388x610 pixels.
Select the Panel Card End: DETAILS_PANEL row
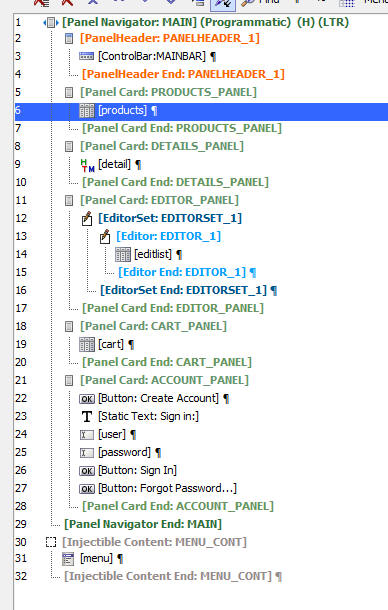point(175,182)
